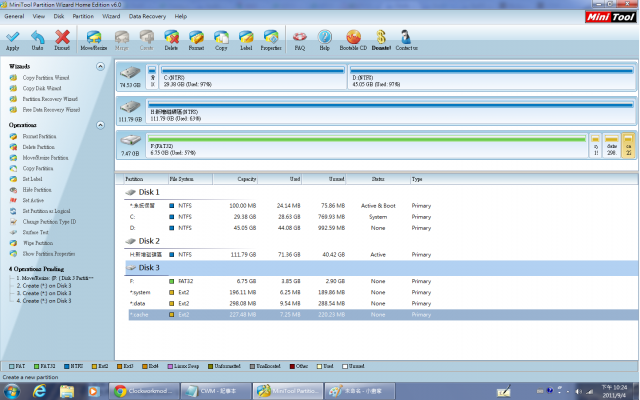
Task: Select Disk 2 header row in list
Action: [x=382, y=241]
